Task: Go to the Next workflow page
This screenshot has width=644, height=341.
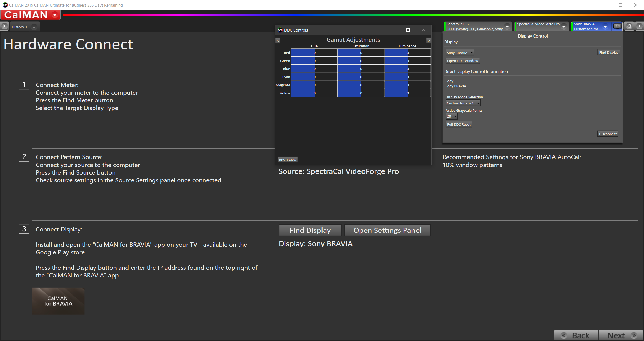Action: [x=621, y=335]
